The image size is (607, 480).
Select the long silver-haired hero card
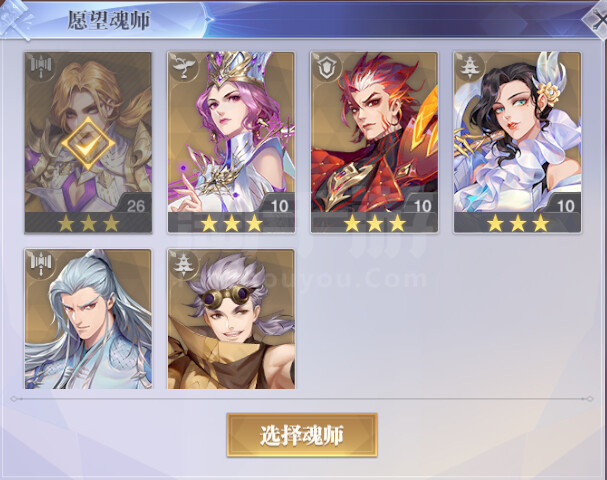point(88,319)
